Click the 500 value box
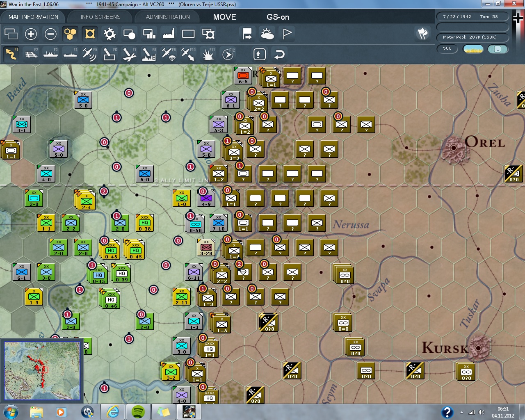 click(x=447, y=48)
